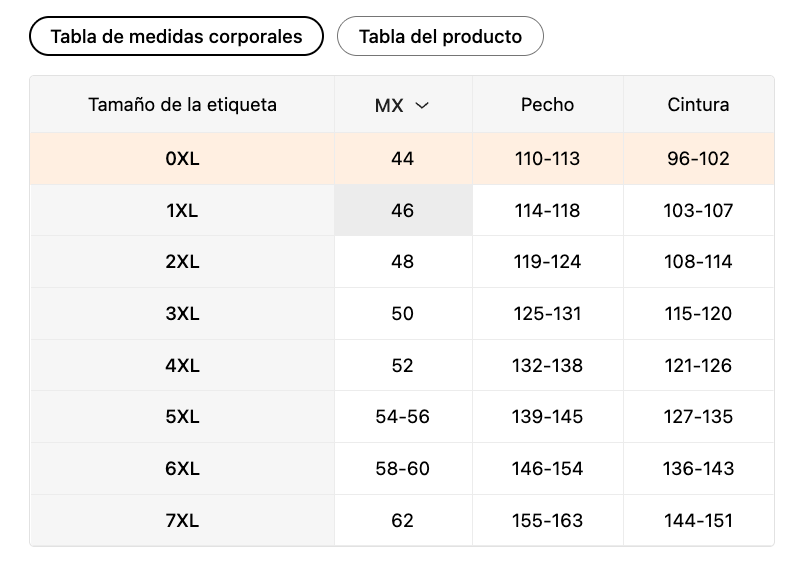Click the MX 54-56 size cell

[403, 417]
